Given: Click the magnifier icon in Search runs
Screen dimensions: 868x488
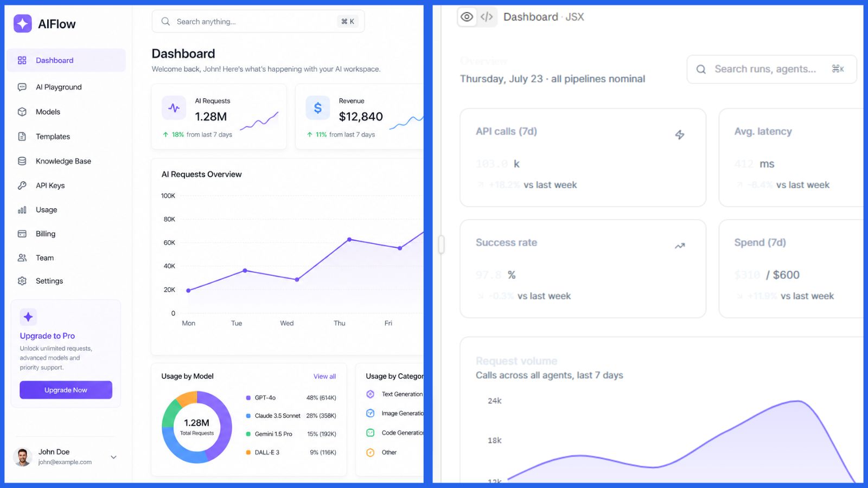Looking at the screenshot, I should (x=701, y=69).
